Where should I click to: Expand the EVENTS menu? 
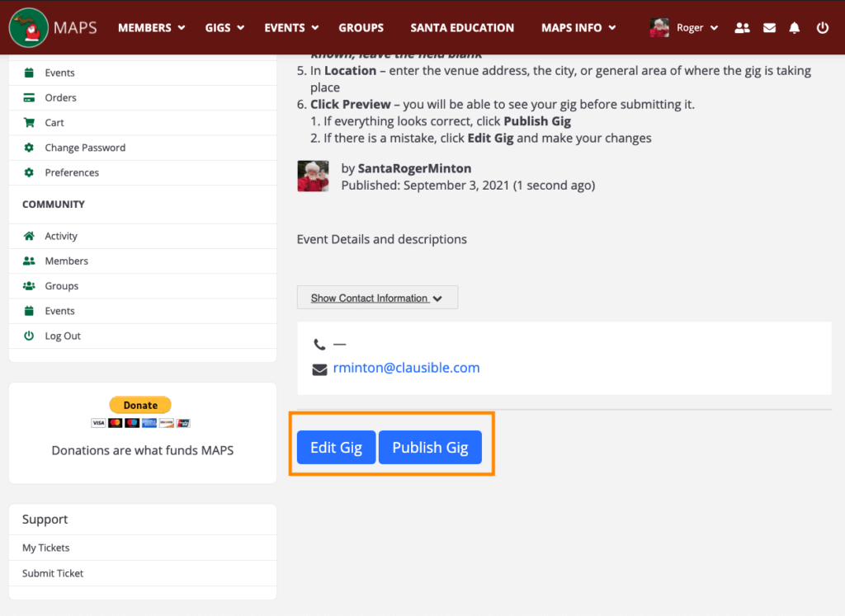point(291,28)
